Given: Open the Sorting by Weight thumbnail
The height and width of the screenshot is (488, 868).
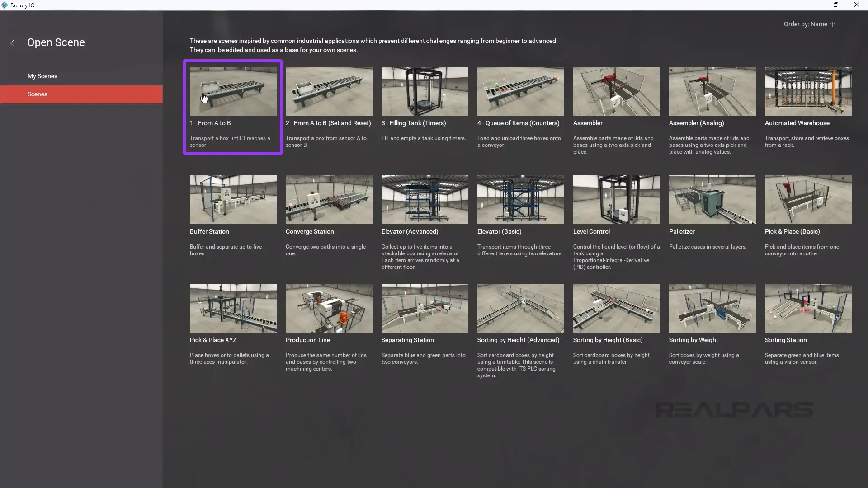Looking at the screenshot, I should click(x=712, y=308).
